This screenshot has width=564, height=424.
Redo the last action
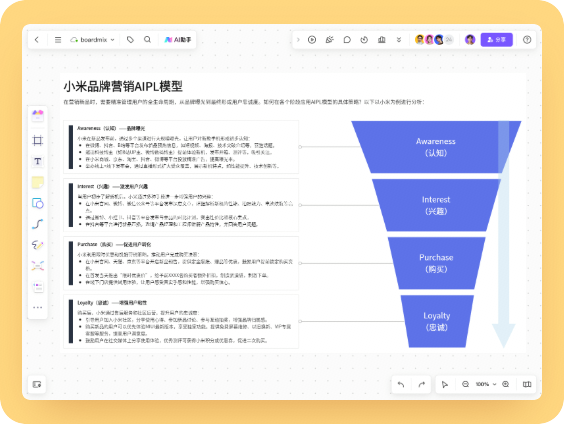[422, 384]
